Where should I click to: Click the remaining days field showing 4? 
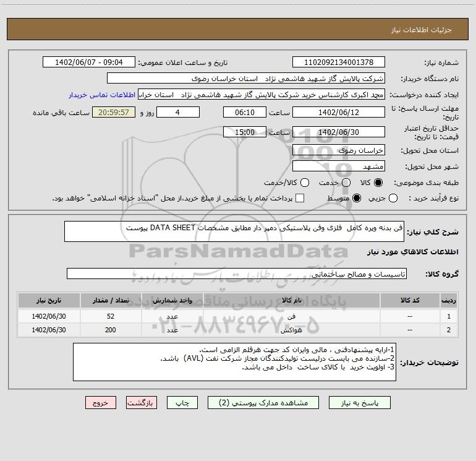coord(178,112)
